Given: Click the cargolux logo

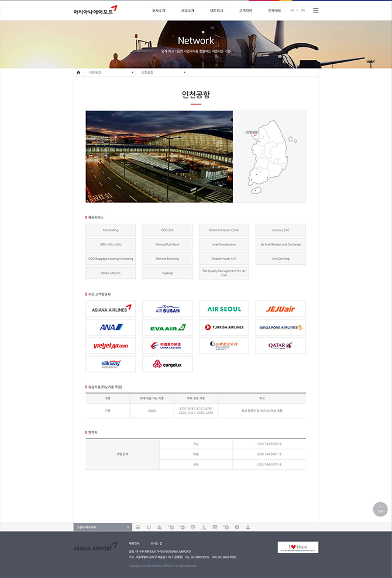Looking at the screenshot, I should coord(167,364).
